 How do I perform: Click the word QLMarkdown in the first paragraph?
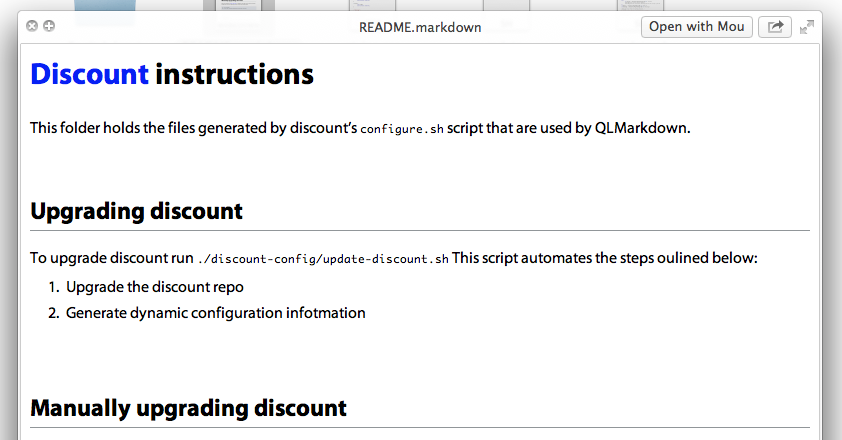642,128
